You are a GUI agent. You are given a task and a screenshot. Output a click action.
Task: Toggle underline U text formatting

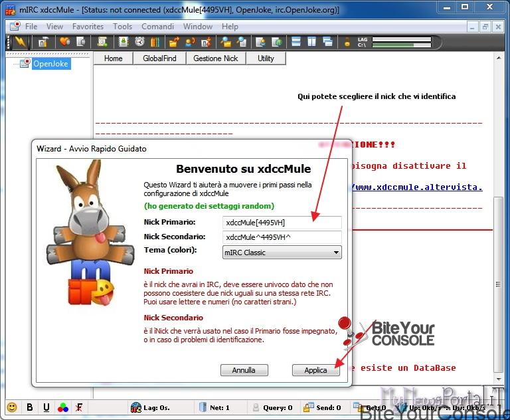point(46,407)
